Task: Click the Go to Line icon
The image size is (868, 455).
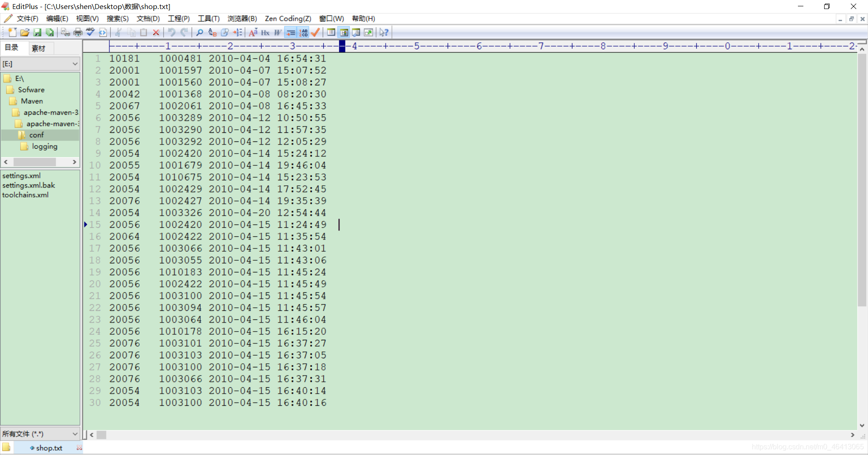Action: [237, 33]
